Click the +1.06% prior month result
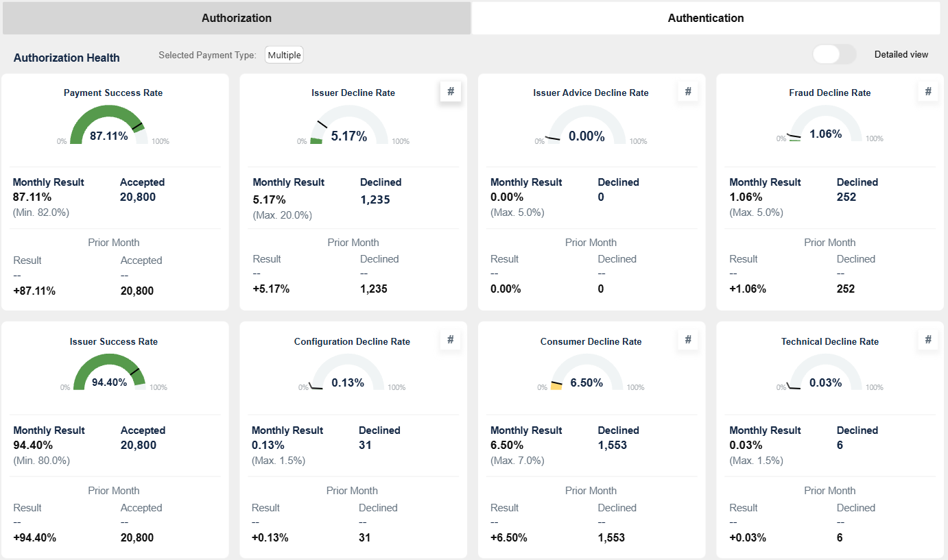Image resolution: width=948 pixels, height=560 pixels. pyautogui.click(x=748, y=289)
